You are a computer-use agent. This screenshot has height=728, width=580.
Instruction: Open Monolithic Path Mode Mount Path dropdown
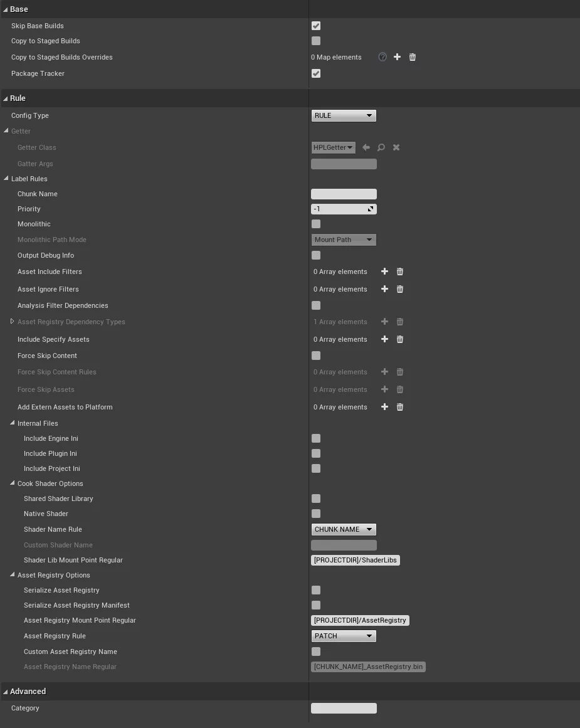pyautogui.click(x=344, y=240)
